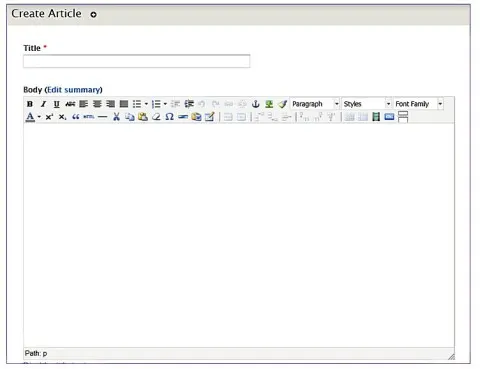Apply superscript formatting
The height and width of the screenshot is (369, 480).
(49, 117)
